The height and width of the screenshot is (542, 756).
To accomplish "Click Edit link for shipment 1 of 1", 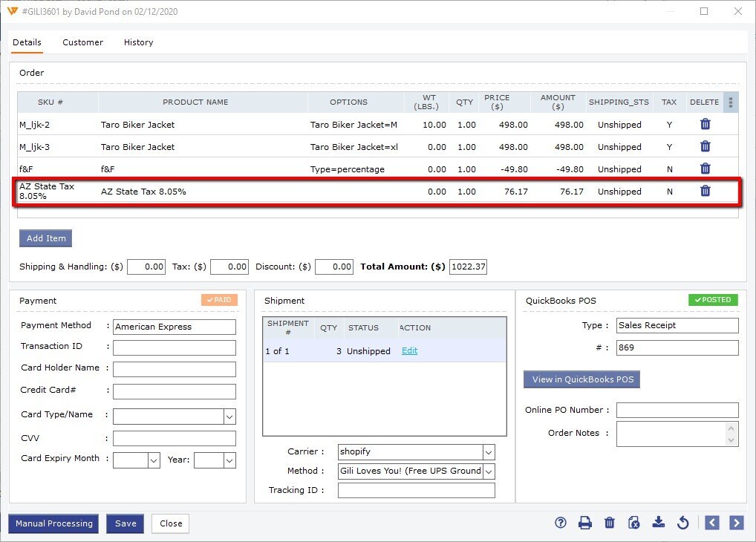I will 409,351.
